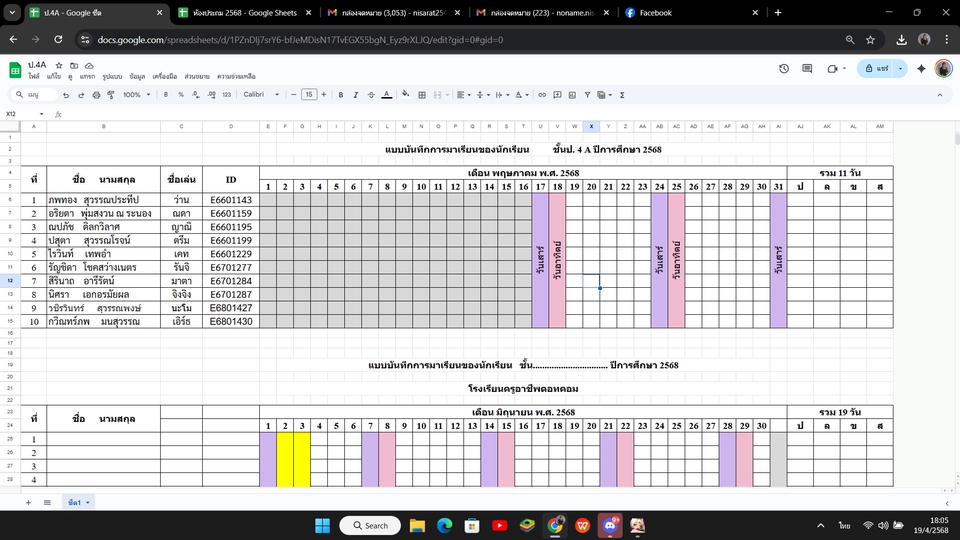Open the เครื่องมือ menu
The height and width of the screenshot is (540, 960).
[x=165, y=77]
